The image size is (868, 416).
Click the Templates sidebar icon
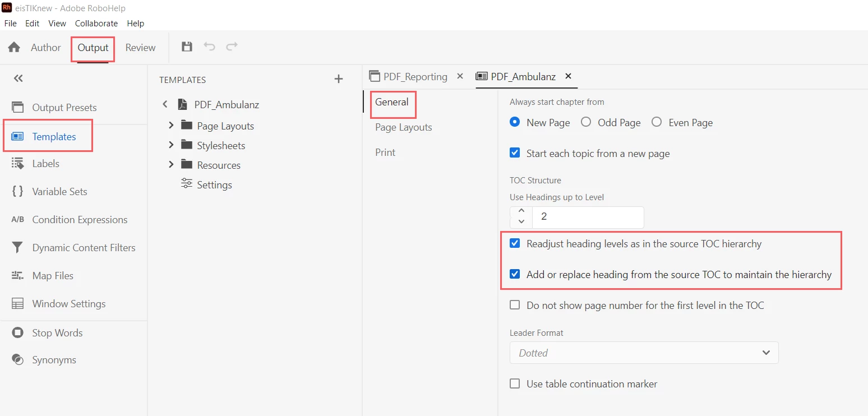coord(18,136)
